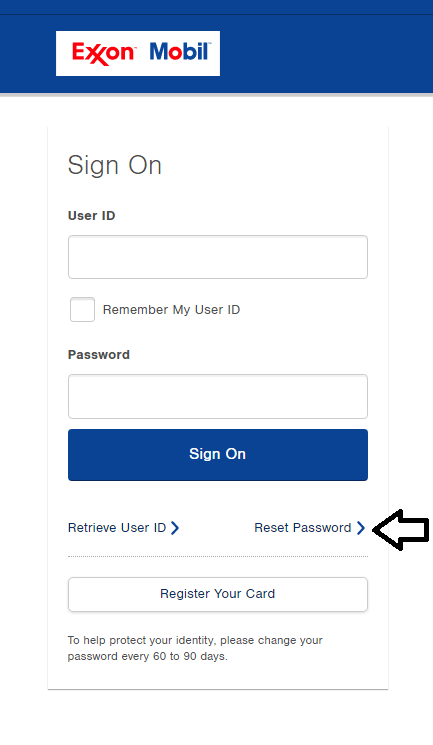Click the password change reminder text
This screenshot has height=745, width=433.
click(x=195, y=648)
